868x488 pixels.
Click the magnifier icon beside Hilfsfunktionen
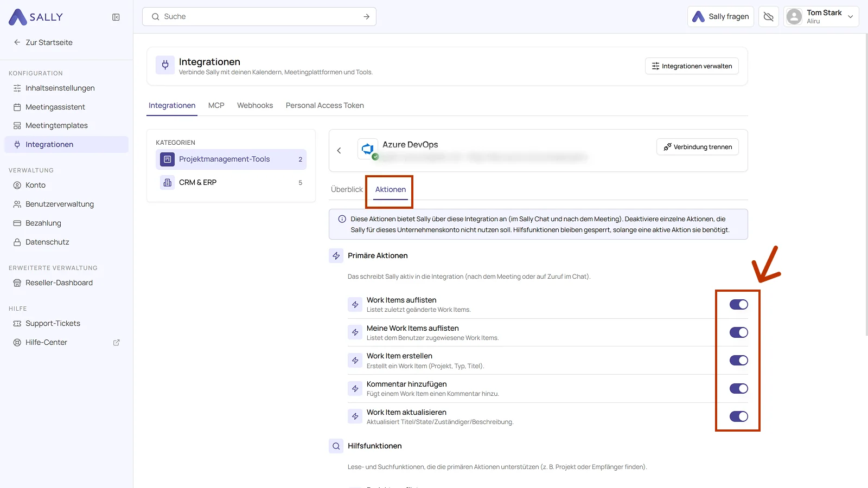(336, 446)
